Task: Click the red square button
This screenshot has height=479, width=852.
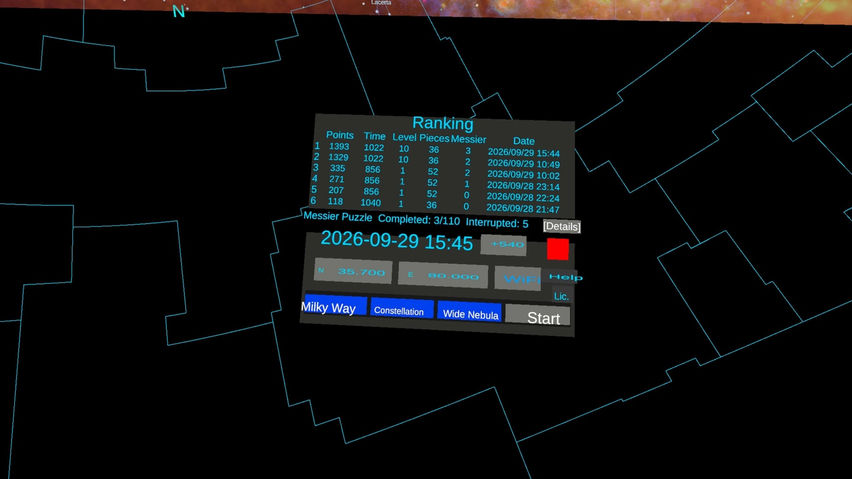Action: pos(557,249)
